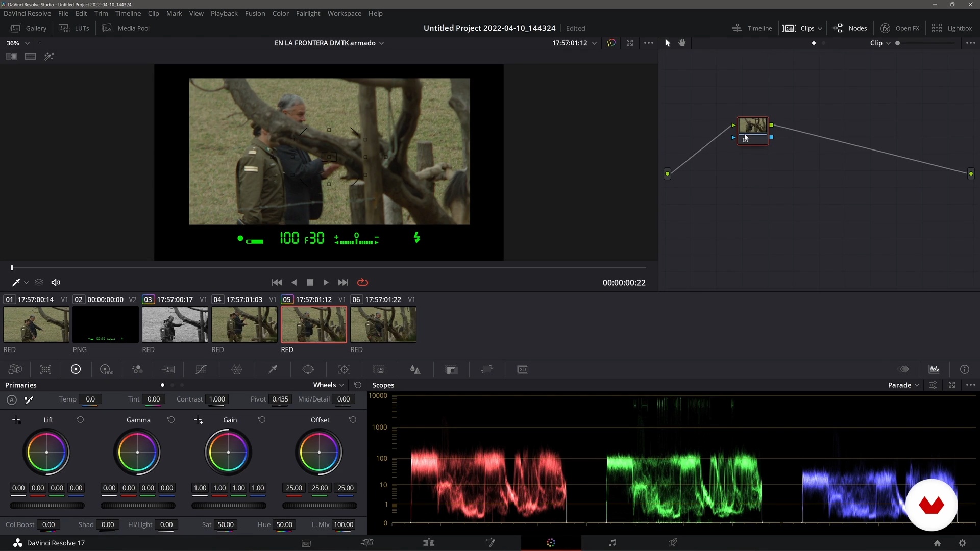Mute the viewer audio
Screen dimensions: 980x551
(56, 282)
